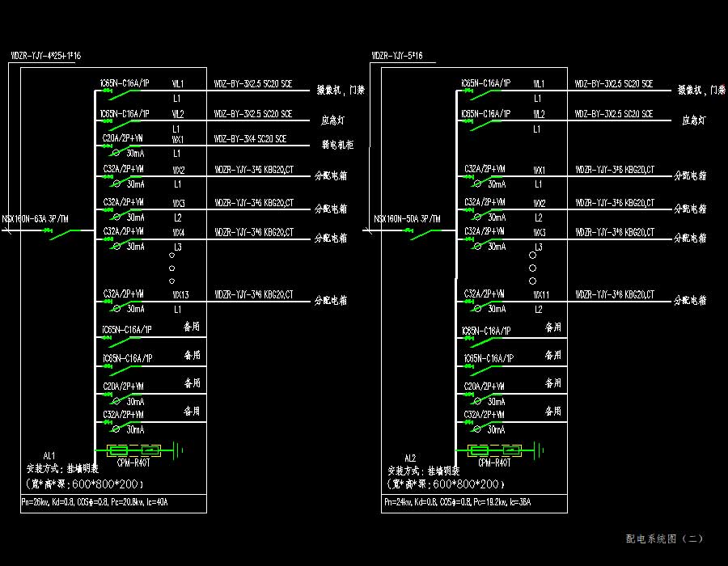This screenshot has height=566, width=728.
Task: Pick the "WX4" circuit number in AL1
Action: [x=178, y=232]
